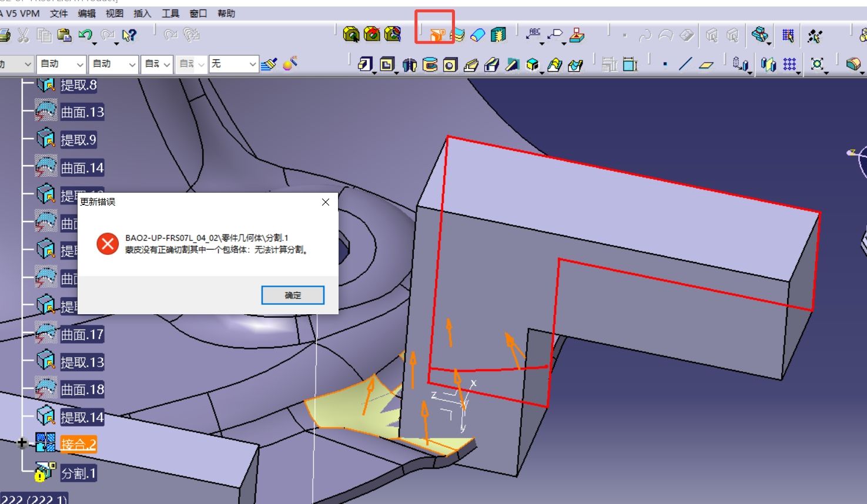Select 提取.9 in the tree

pyautogui.click(x=78, y=140)
